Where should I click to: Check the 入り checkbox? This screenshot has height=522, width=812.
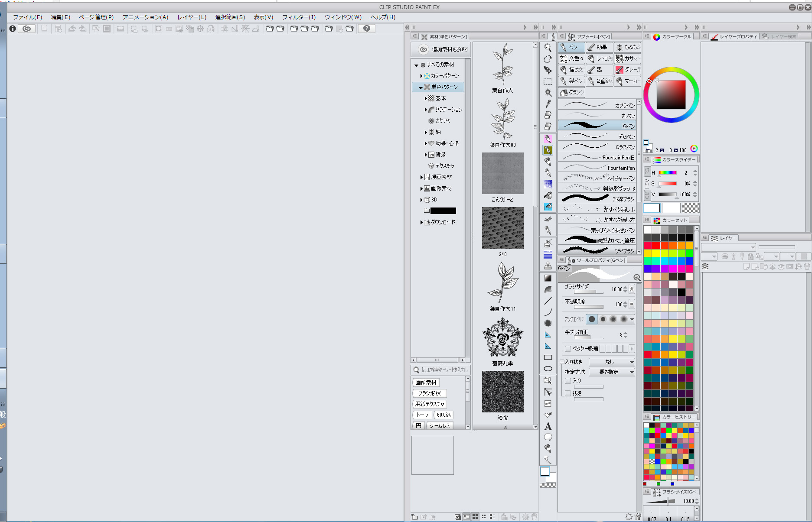point(568,381)
